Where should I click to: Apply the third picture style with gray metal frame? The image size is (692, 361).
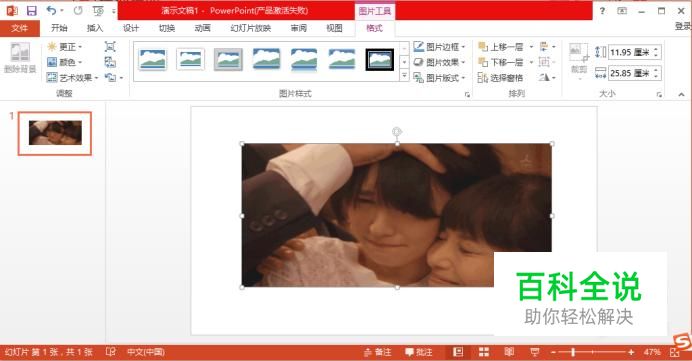(228, 60)
